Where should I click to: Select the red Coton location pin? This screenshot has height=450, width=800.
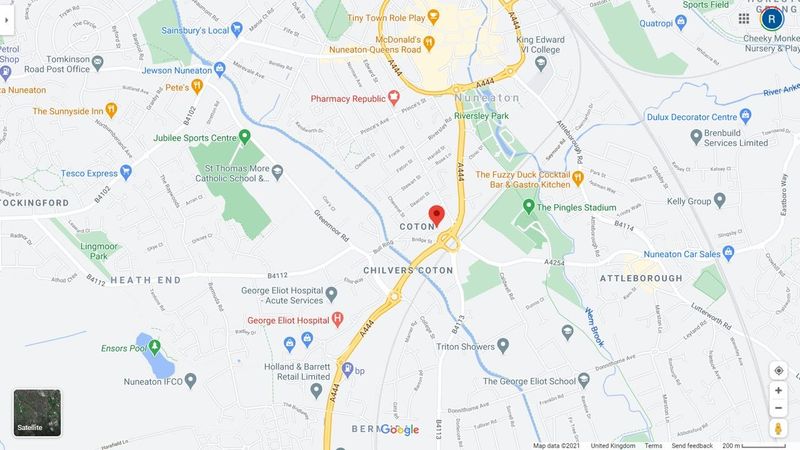point(436,216)
